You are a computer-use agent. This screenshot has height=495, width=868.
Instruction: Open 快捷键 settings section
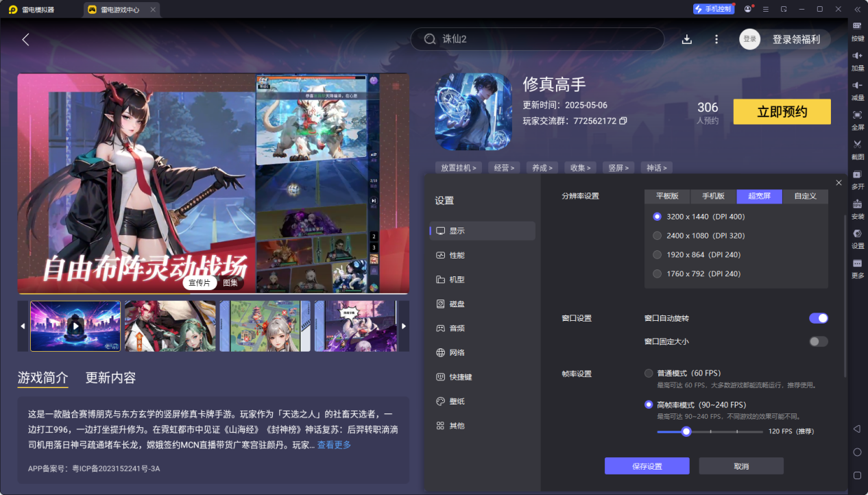(x=483, y=377)
